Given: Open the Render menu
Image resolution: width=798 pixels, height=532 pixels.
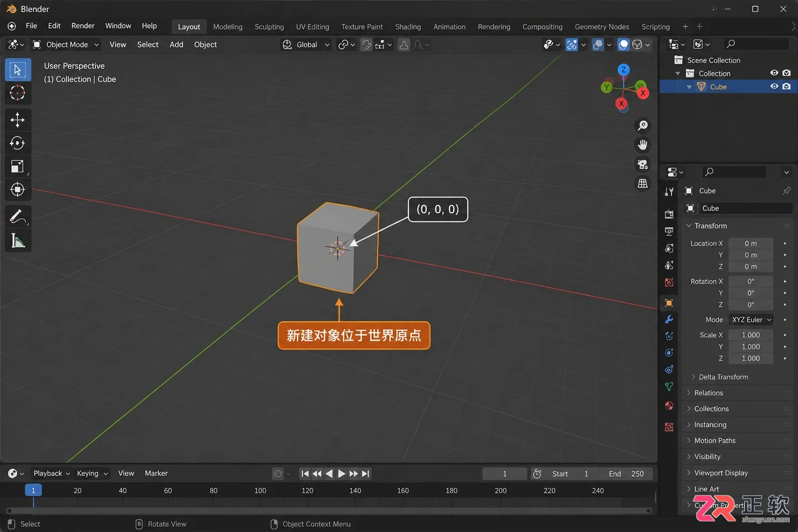Looking at the screenshot, I should tap(83, 26).
